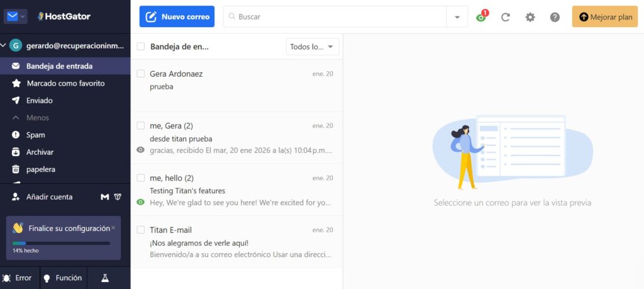The height and width of the screenshot is (289, 644).
Task: Open the help question mark icon
Action: (x=555, y=17)
